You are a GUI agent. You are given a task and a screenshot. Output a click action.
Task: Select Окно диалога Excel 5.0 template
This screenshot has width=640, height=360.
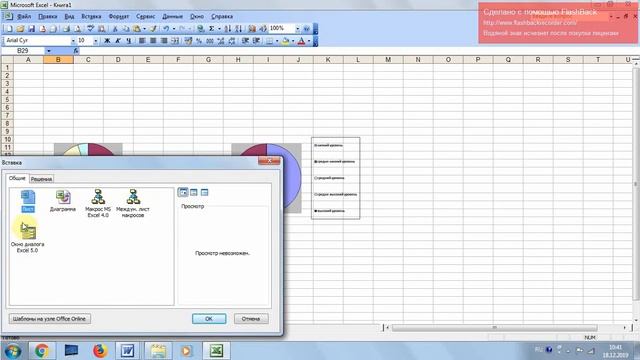[27, 238]
